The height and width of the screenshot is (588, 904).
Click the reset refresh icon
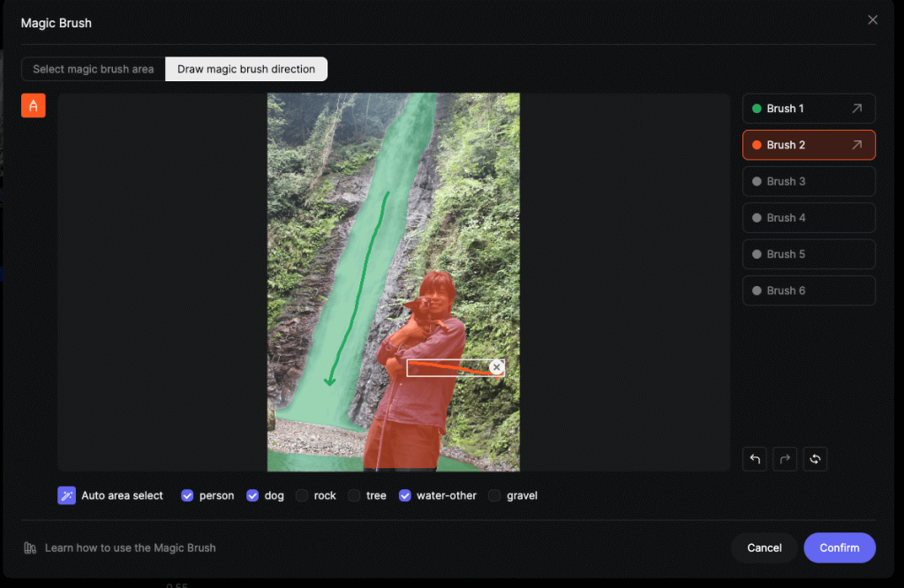815,459
